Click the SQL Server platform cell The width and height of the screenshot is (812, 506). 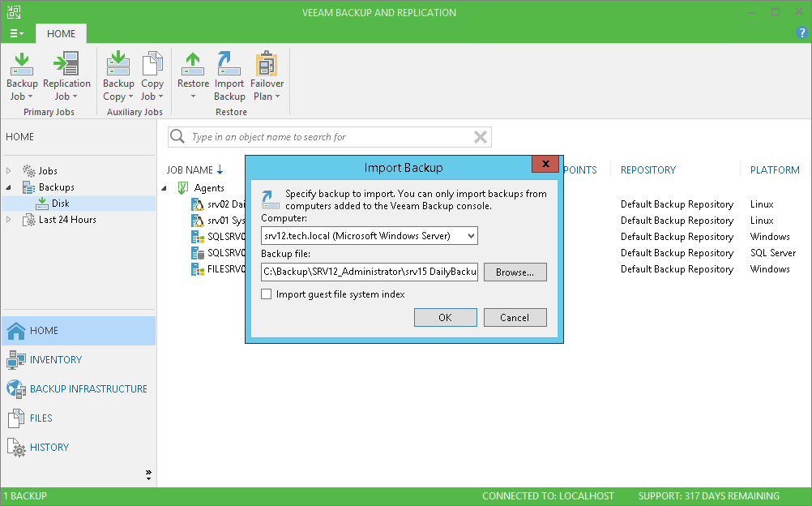(x=772, y=253)
